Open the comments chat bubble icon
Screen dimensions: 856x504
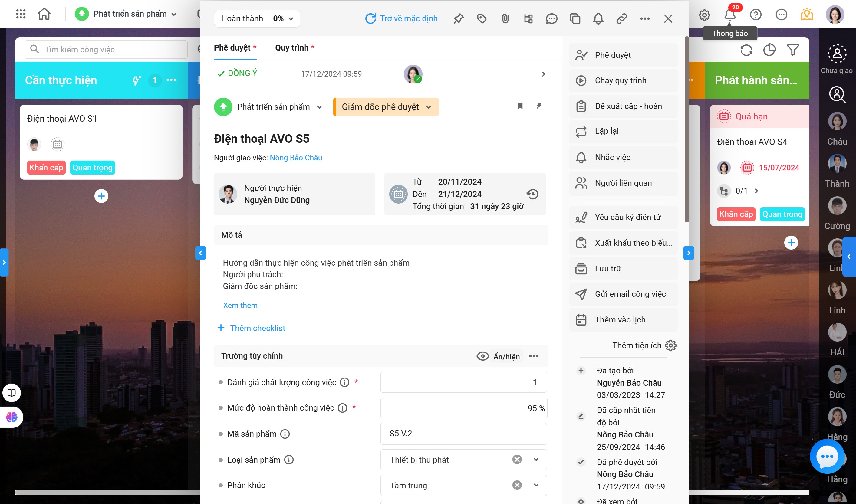(x=551, y=18)
